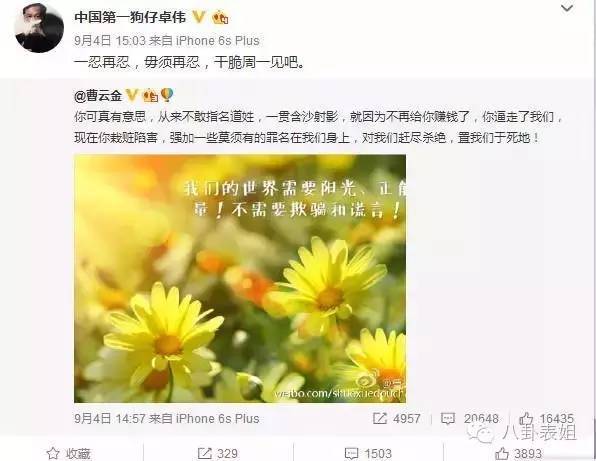Open original post comments count 20648
This screenshot has height=461, width=596.
pos(469,418)
